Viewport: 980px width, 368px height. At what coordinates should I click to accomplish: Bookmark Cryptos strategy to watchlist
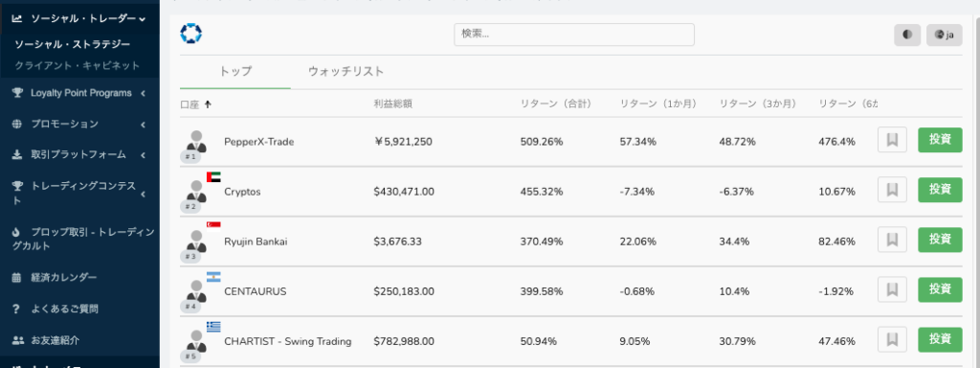point(892,191)
